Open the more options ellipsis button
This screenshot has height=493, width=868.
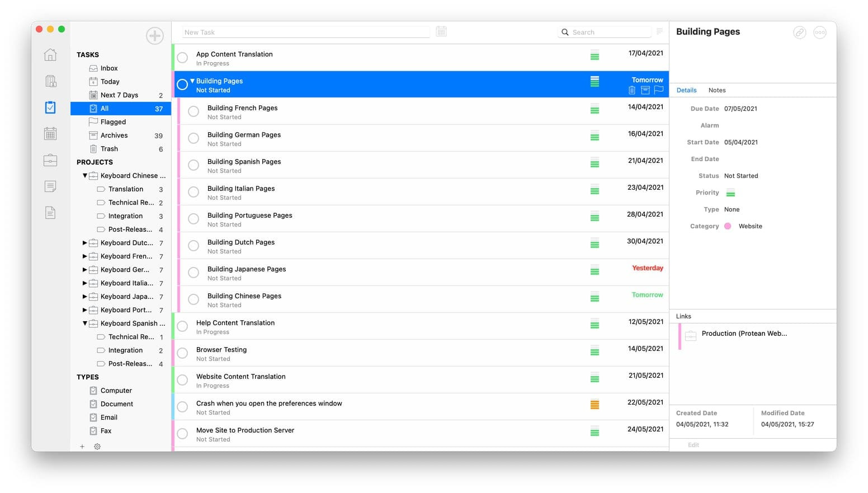819,32
